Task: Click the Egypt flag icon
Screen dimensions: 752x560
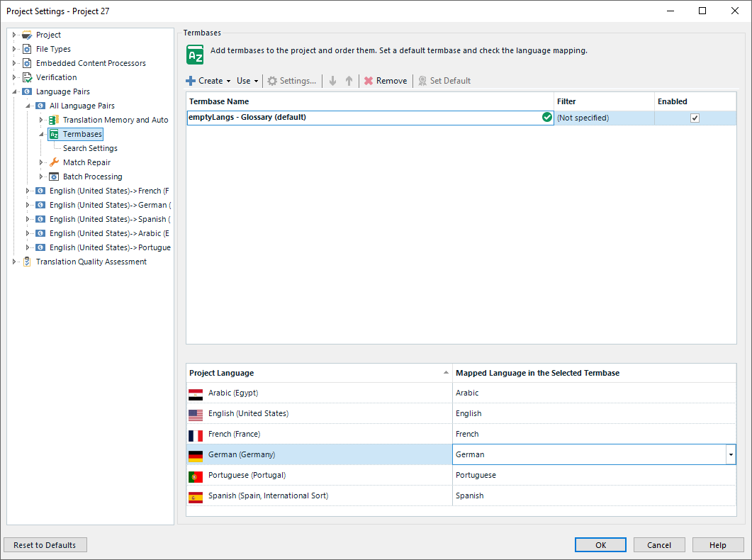Action: click(196, 395)
